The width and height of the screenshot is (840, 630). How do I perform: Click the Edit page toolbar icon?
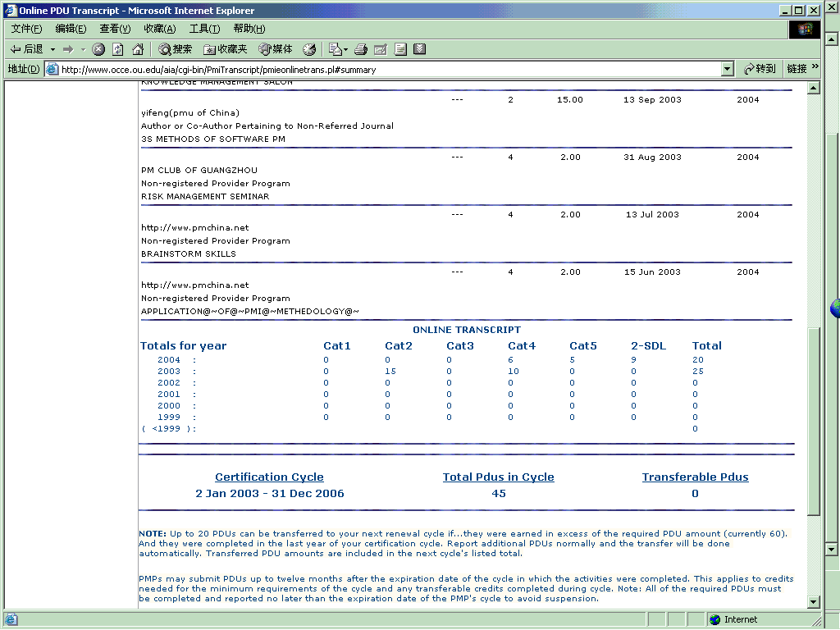381,49
